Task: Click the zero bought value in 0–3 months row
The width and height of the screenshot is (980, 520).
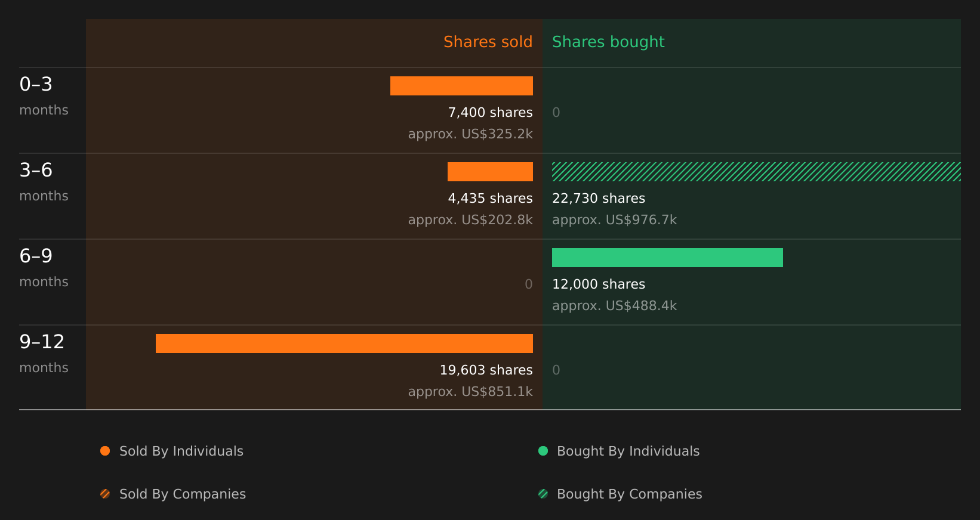Action: pos(556,113)
